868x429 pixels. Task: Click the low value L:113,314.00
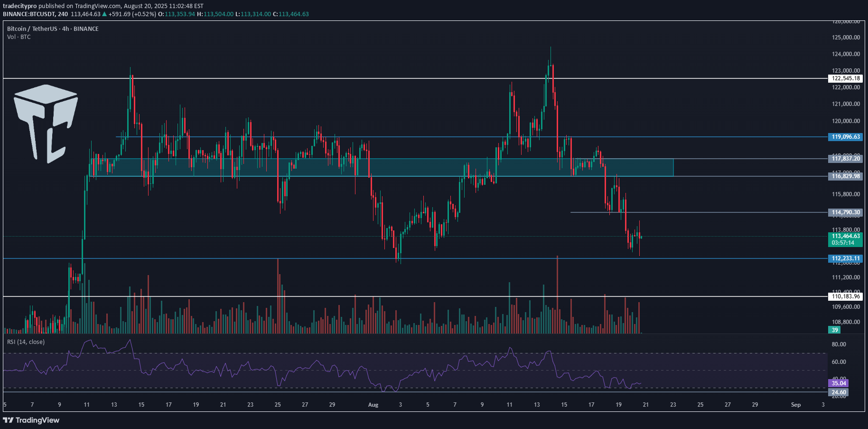253,14
